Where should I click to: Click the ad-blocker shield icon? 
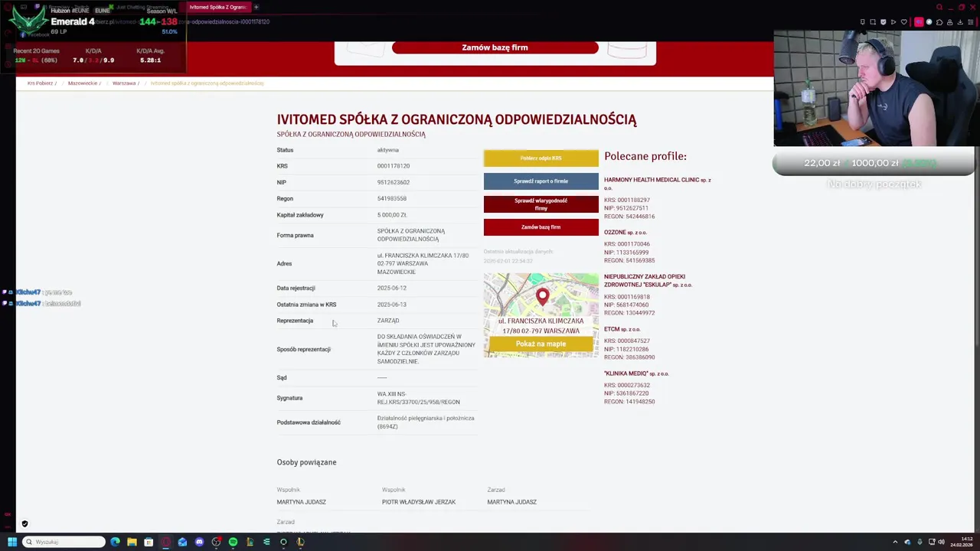click(884, 22)
